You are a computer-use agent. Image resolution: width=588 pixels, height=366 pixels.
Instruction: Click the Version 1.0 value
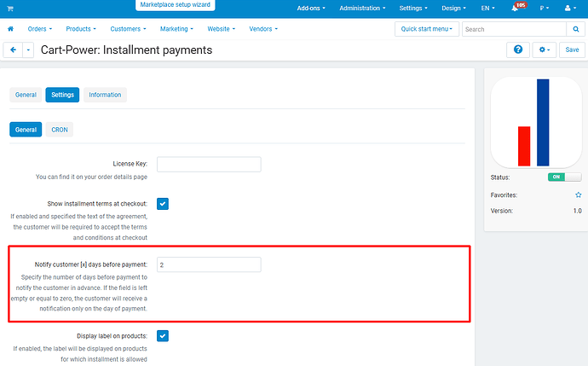577,211
